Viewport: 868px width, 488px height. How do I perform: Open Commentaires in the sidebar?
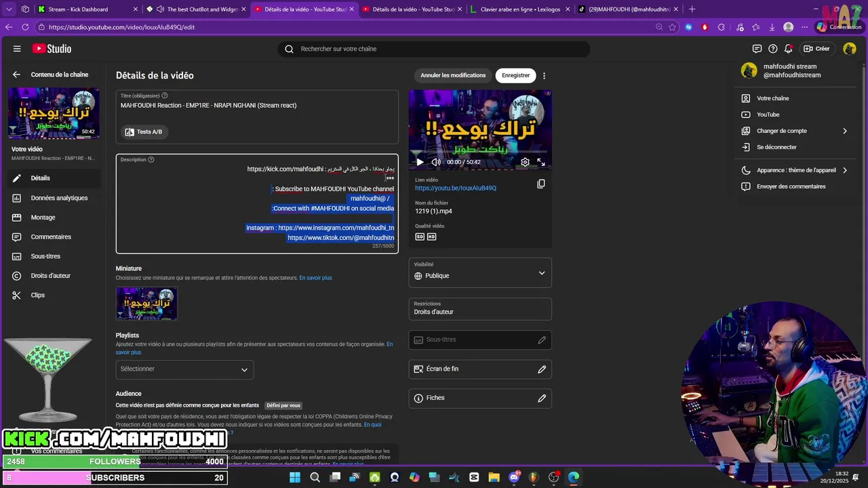55,237
